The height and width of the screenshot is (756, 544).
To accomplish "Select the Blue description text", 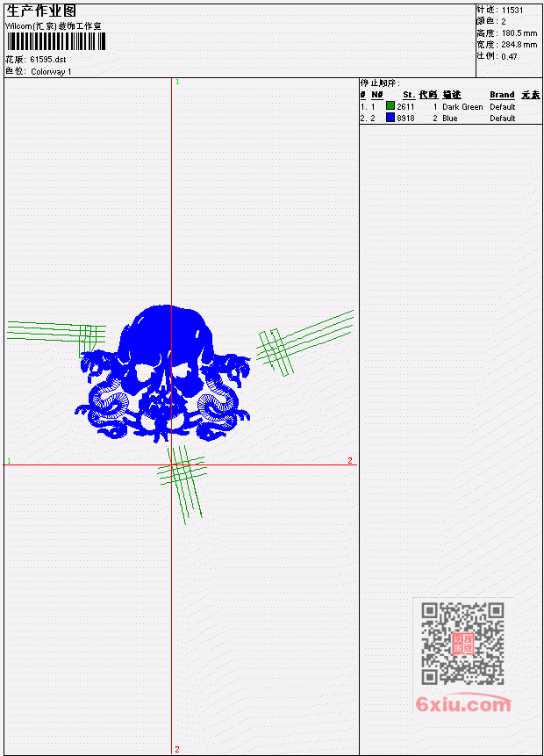I will 450,119.
